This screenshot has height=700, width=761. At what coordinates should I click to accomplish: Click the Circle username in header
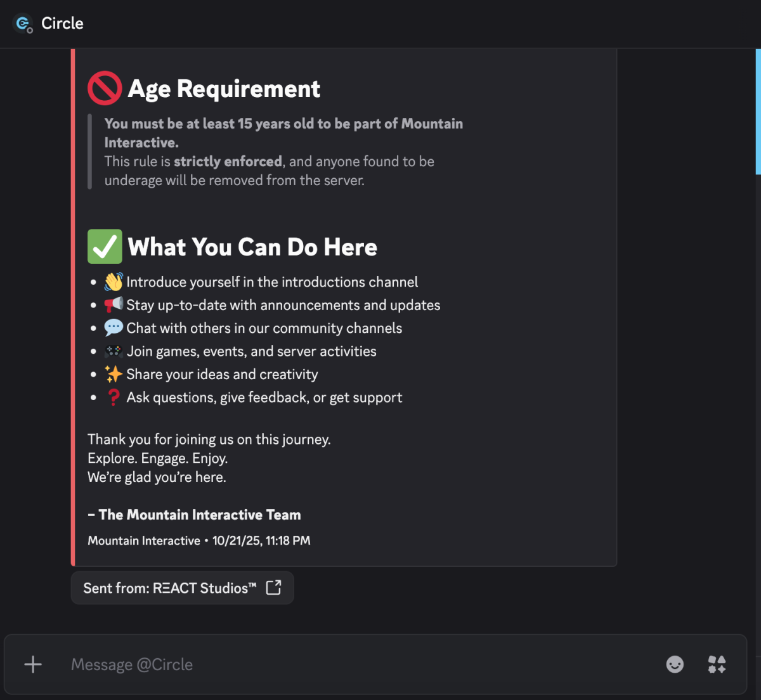62,23
